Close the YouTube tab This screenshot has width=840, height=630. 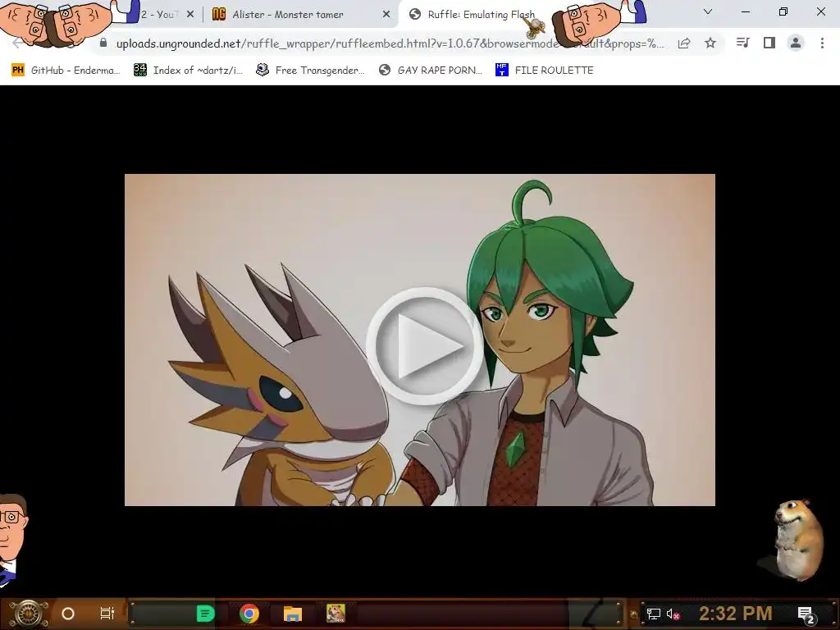190,15
